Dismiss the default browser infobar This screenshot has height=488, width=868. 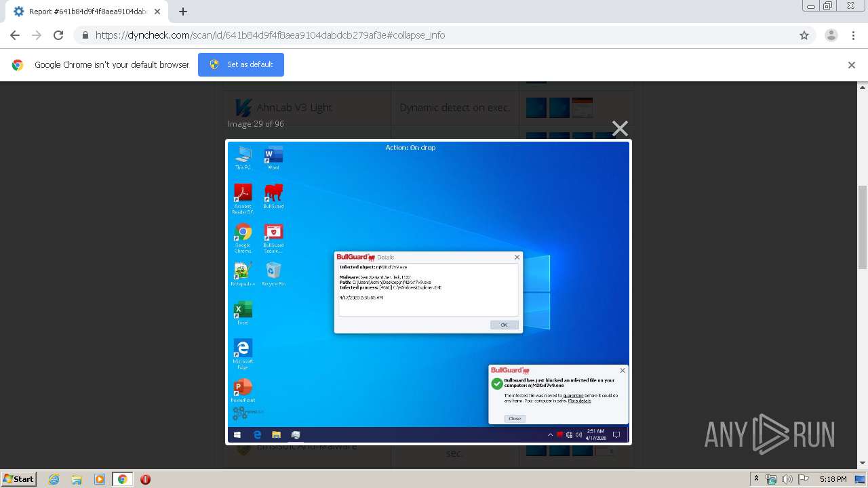point(851,65)
